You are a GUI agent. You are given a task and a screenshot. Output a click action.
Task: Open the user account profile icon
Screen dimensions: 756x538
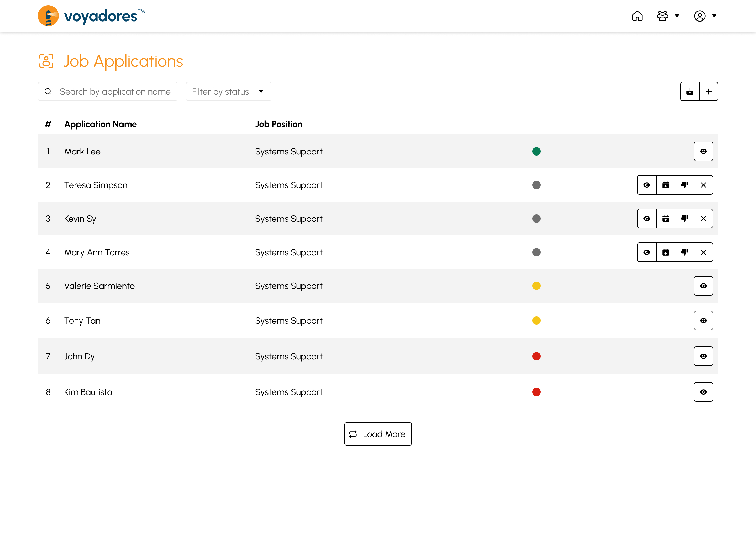700,16
